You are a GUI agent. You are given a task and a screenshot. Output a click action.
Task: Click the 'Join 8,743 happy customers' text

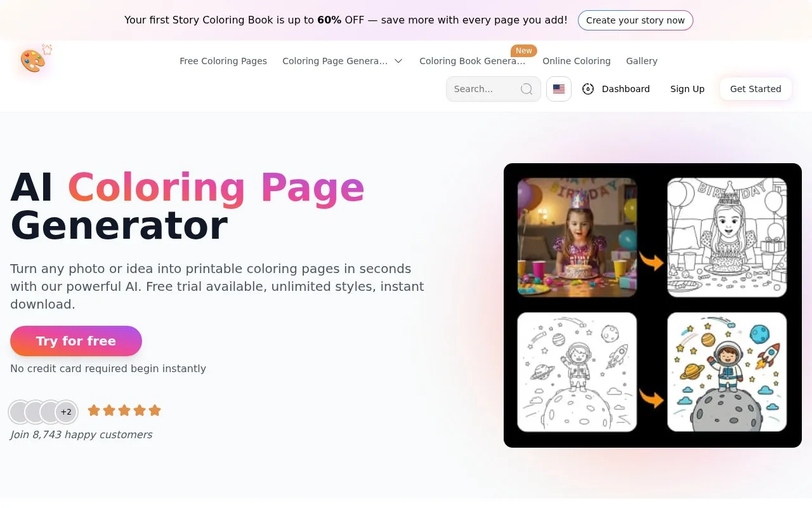pos(81,434)
